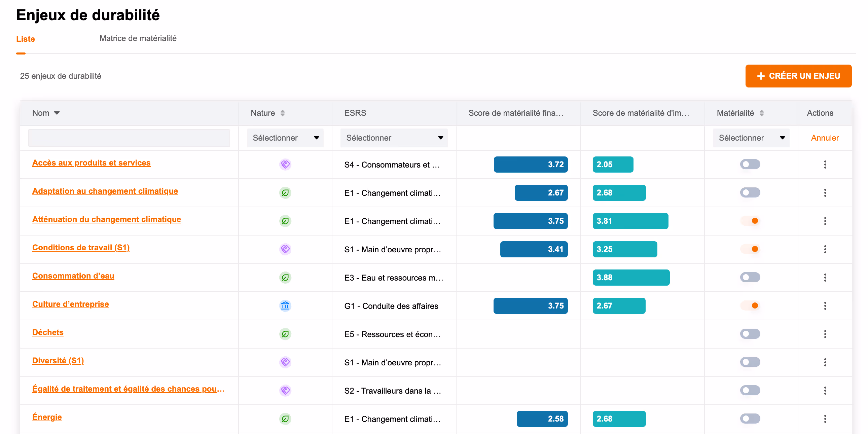Open actions menu for Accès aux produits et services

click(x=825, y=165)
